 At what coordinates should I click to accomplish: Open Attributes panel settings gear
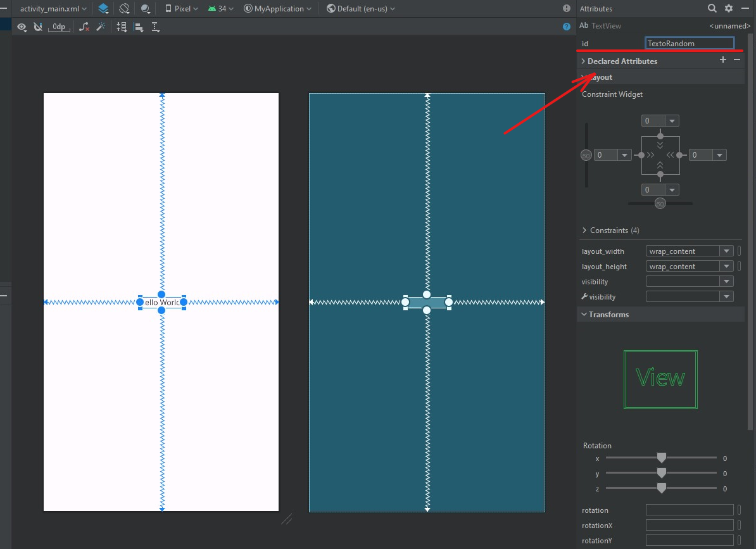pyautogui.click(x=729, y=8)
